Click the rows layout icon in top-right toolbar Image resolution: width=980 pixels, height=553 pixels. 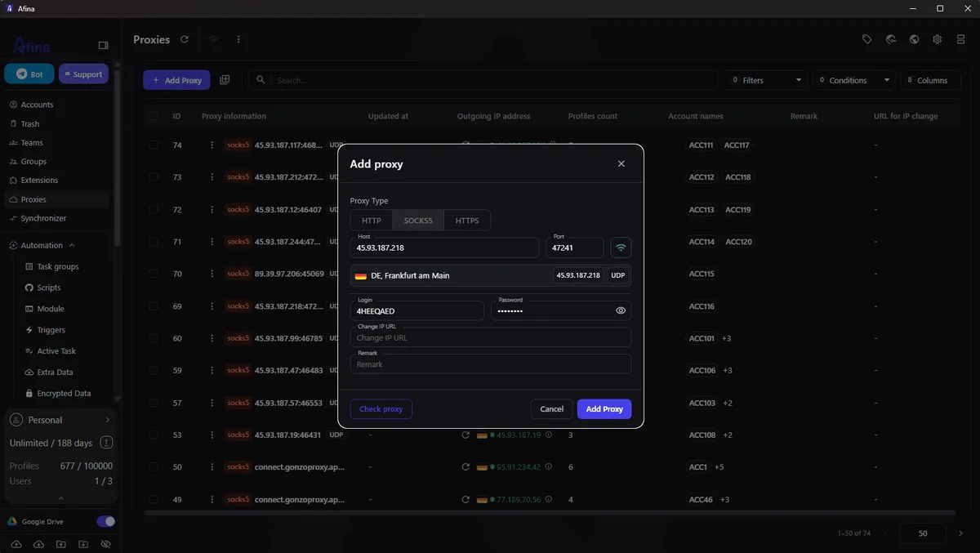click(960, 39)
